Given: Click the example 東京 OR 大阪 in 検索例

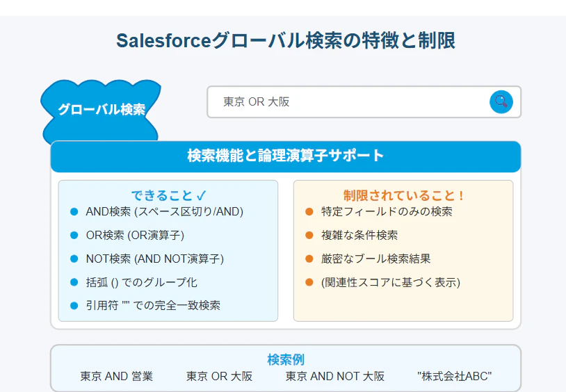Looking at the screenshot, I should (219, 377).
